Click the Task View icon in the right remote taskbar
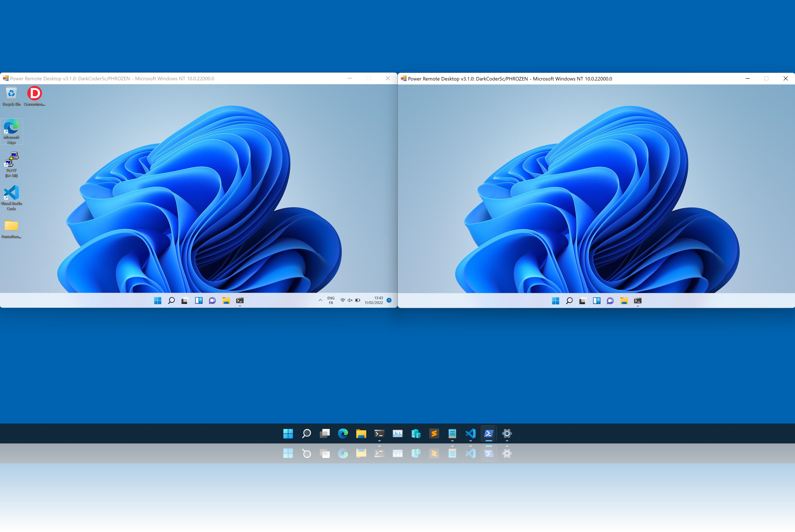The width and height of the screenshot is (795, 532). [x=583, y=301]
